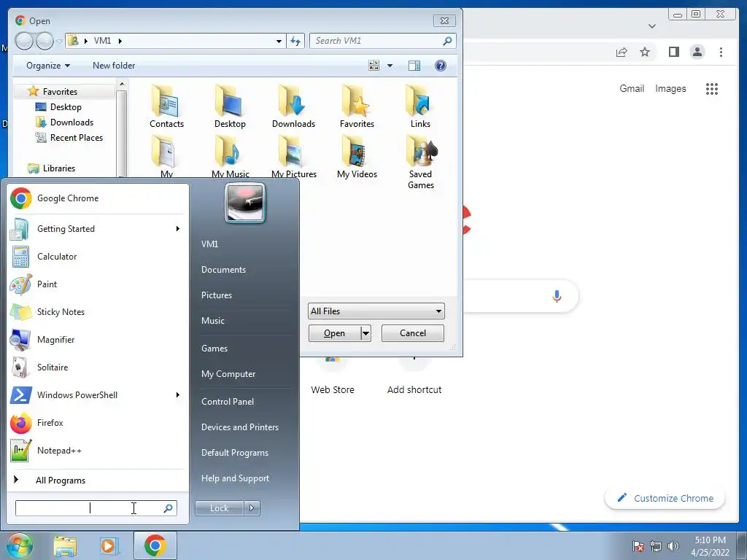Open the Organize menu
The height and width of the screenshot is (560, 747).
pyautogui.click(x=47, y=66)
